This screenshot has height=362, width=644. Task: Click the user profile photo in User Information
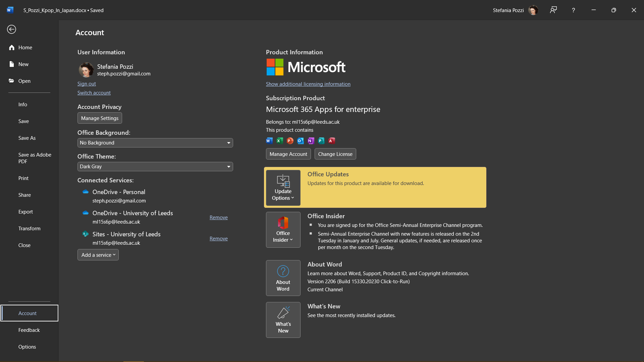pos(86,70)
